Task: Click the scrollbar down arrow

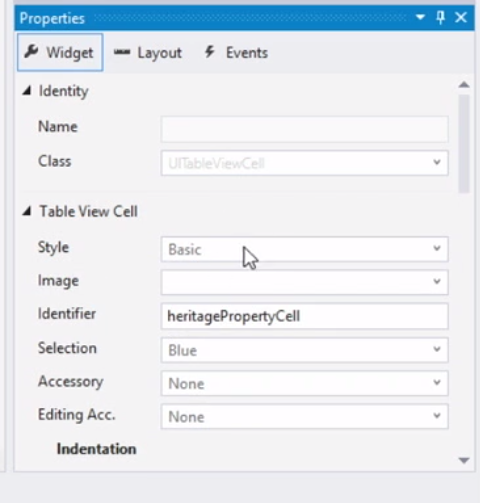Action: 464,461
